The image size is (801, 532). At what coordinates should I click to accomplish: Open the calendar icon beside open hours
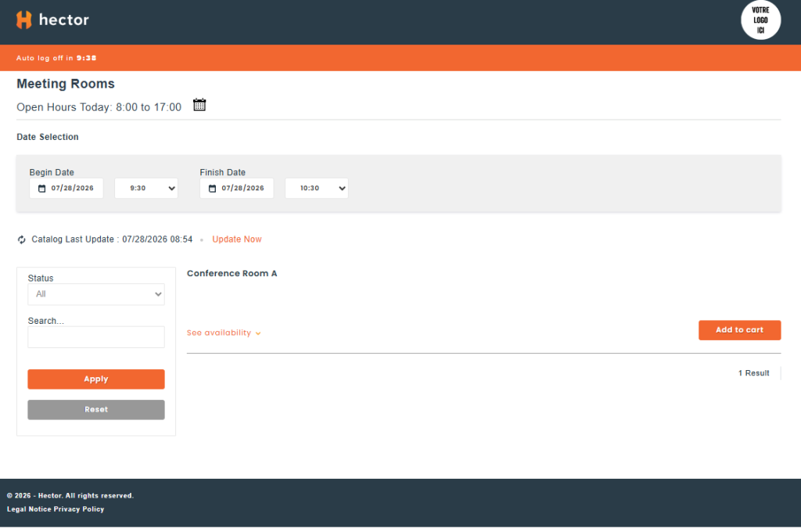coord(199,105)
